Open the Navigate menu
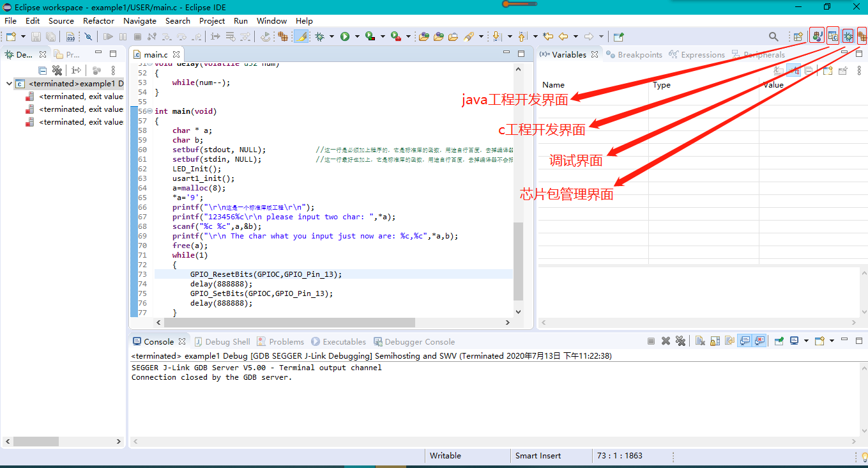The image size is (868, 468). click(140, 20)
